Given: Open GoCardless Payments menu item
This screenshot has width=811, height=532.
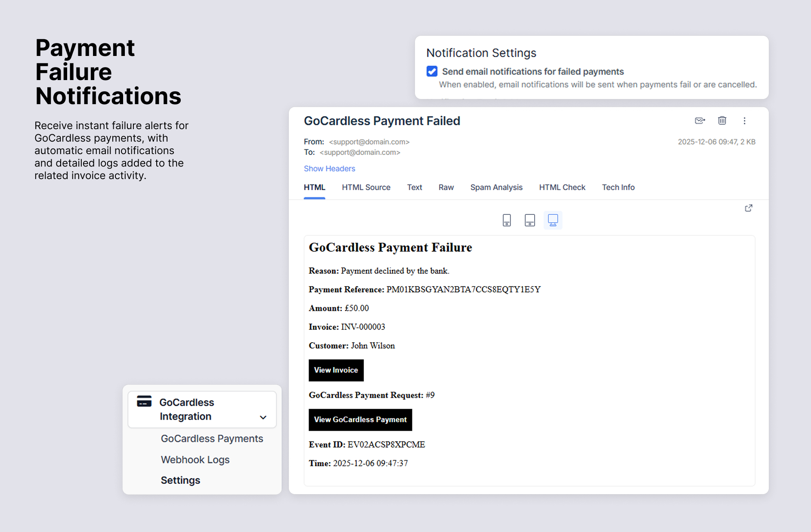Looking at the screenshot, I should [x=212, y=439].
